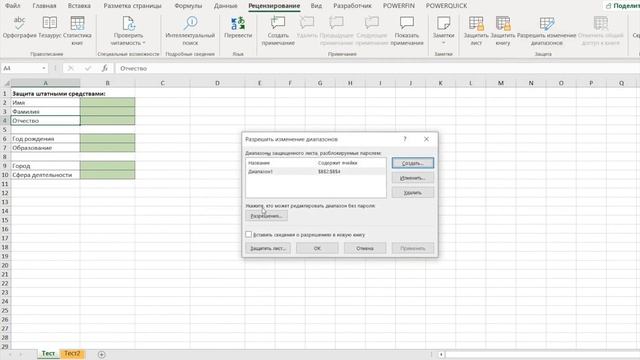Open the POWERQUICK tab
The image size is (640, 360).
pos(446,6)
